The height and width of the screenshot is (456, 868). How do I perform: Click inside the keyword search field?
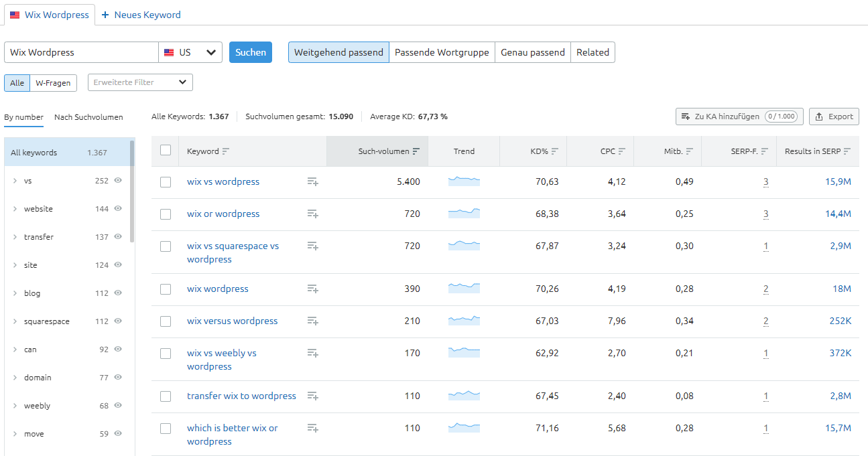coord(80,52)
